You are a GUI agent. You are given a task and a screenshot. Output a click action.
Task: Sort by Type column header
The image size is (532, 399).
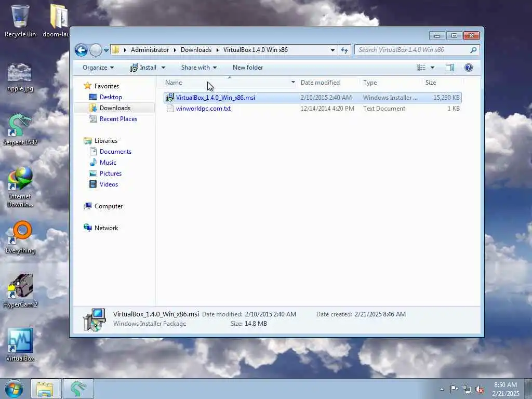[x=370, y=83]
